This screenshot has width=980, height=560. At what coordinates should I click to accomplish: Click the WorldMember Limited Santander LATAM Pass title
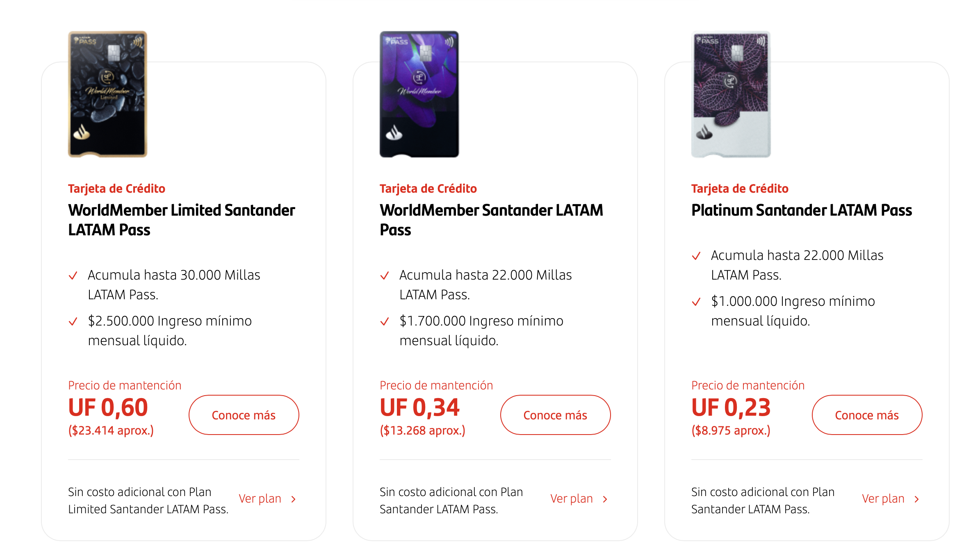tap(182, 220)
